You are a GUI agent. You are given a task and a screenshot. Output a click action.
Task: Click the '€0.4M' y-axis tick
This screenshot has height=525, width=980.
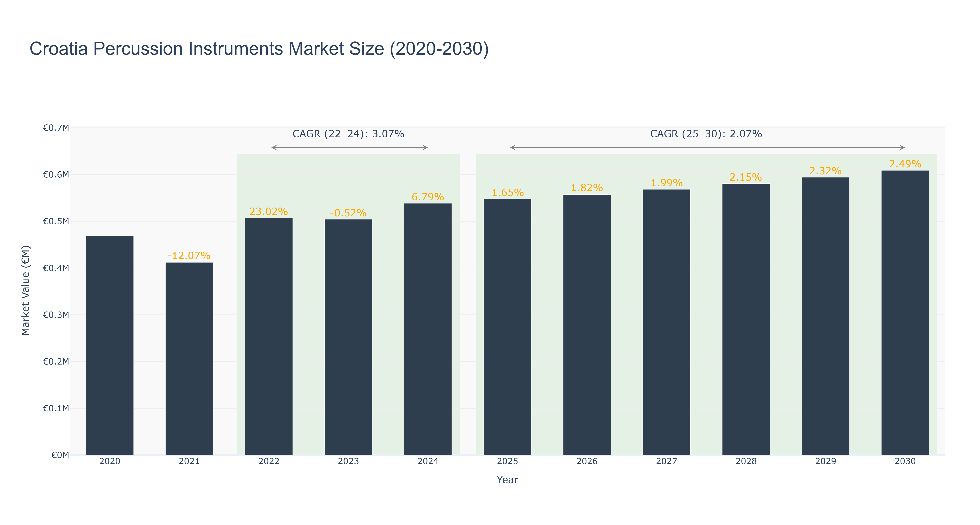[x=56, y=268]
